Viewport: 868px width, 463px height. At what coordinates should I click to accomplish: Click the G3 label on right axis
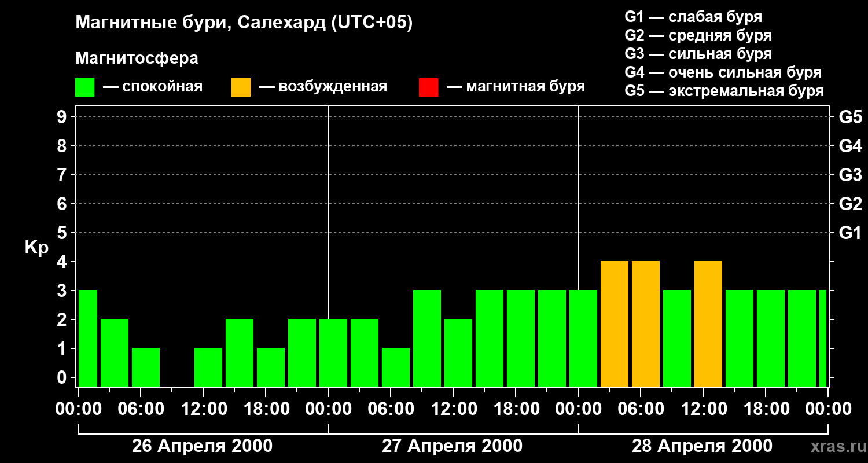850,175
